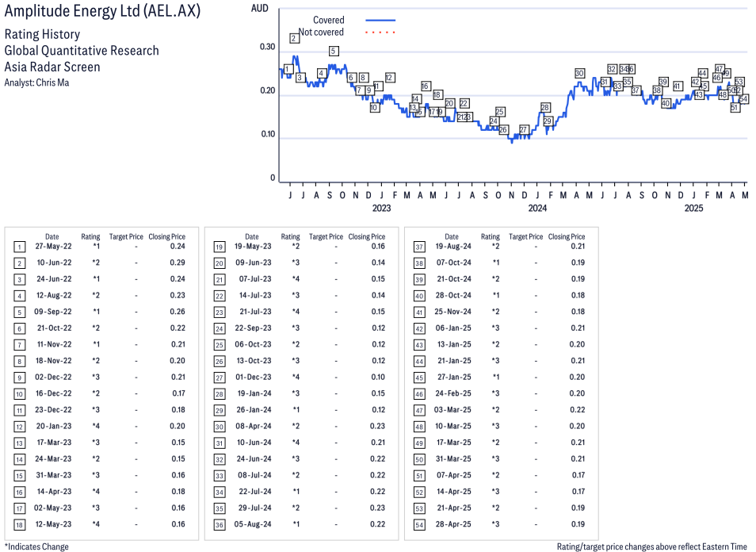Click the 10-Jun-22 date cell
This screenshot has width=756, height=552.
pos(55,263)
